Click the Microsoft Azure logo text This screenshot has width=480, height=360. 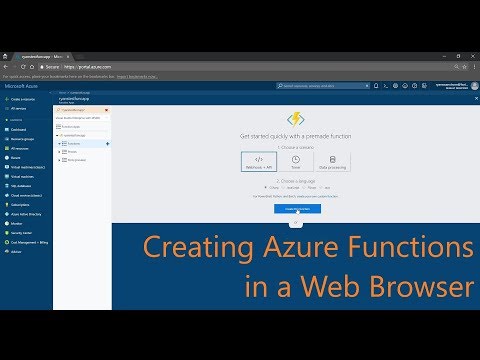pos(21,86)
